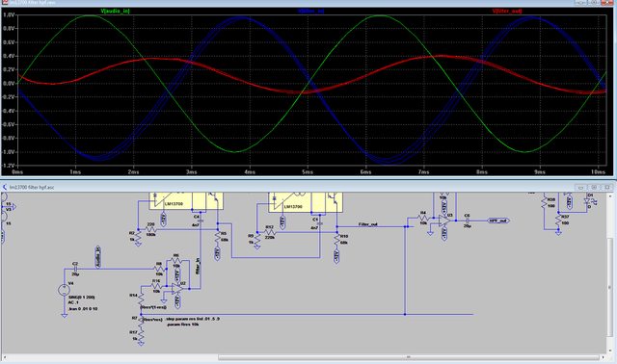
Task: Click the left LM13700 amplifier block
Action: click(x=186, y=201)
